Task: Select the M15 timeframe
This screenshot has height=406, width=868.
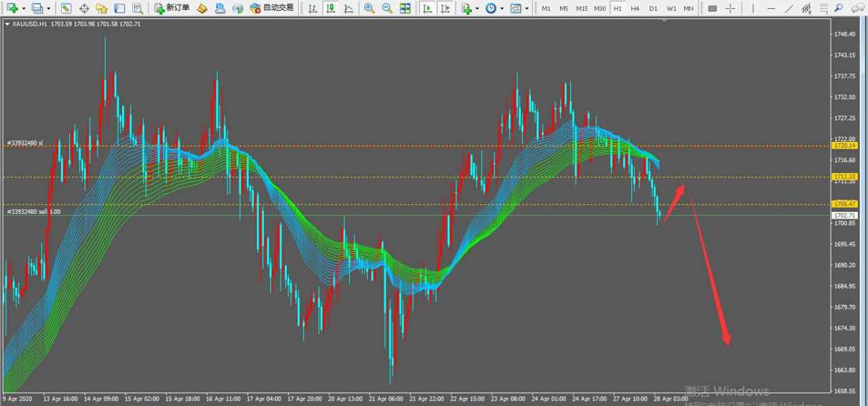Action: coord(582,8)
